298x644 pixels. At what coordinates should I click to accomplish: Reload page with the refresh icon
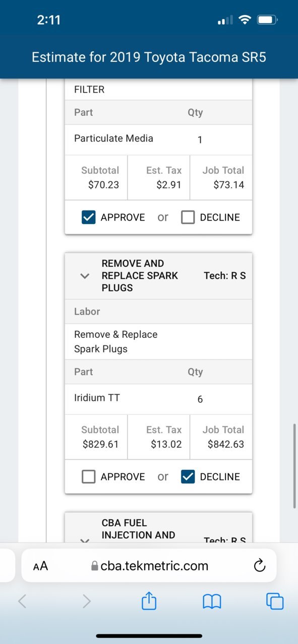(259, 566)
